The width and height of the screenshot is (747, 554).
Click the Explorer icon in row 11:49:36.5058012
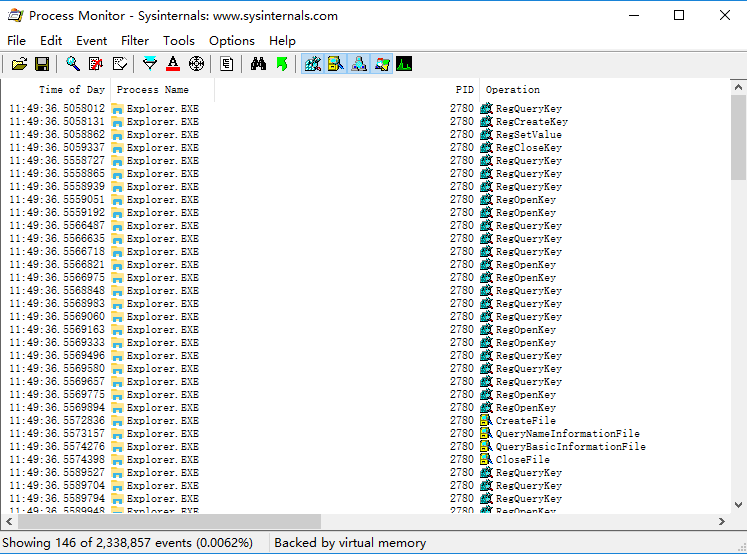click(x=117, y=109)
